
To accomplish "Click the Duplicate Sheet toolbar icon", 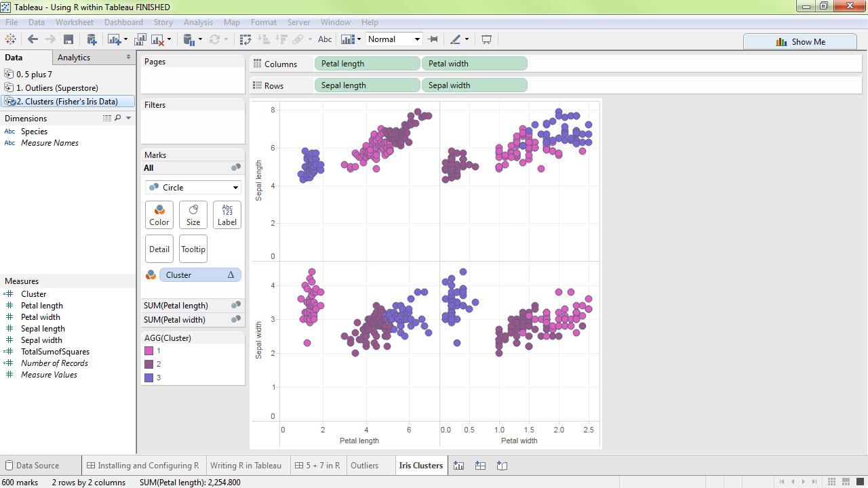I will (141, 39).
